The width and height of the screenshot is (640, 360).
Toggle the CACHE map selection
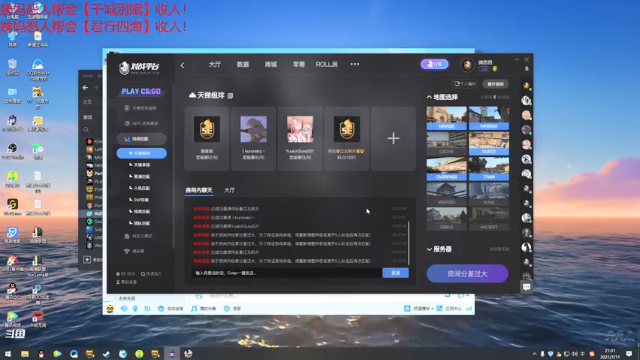447,143
